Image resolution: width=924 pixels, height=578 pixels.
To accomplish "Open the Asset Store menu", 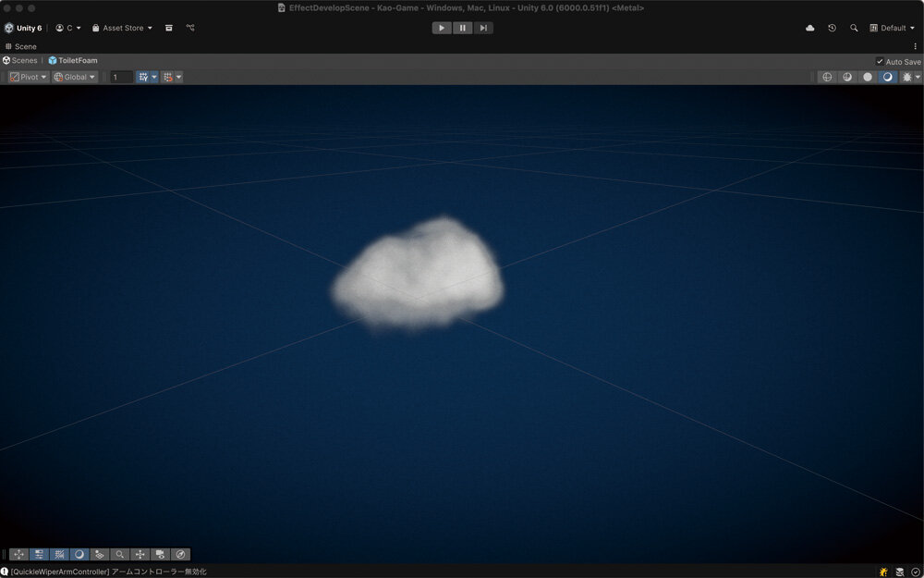I will [122, 28].
